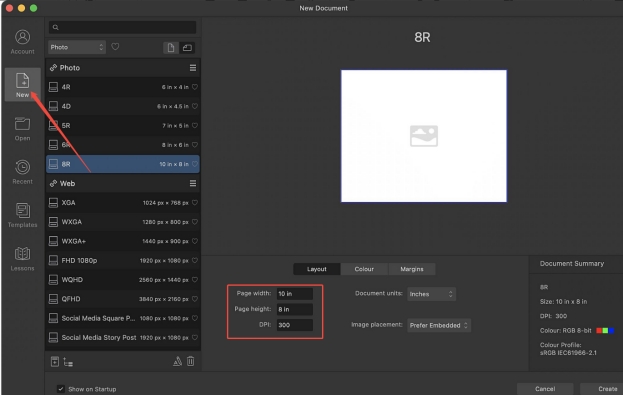This screenshot has height=395, width=624.
Task: Favourite the WQHD preset heart
Action: (x=195, y=280)
